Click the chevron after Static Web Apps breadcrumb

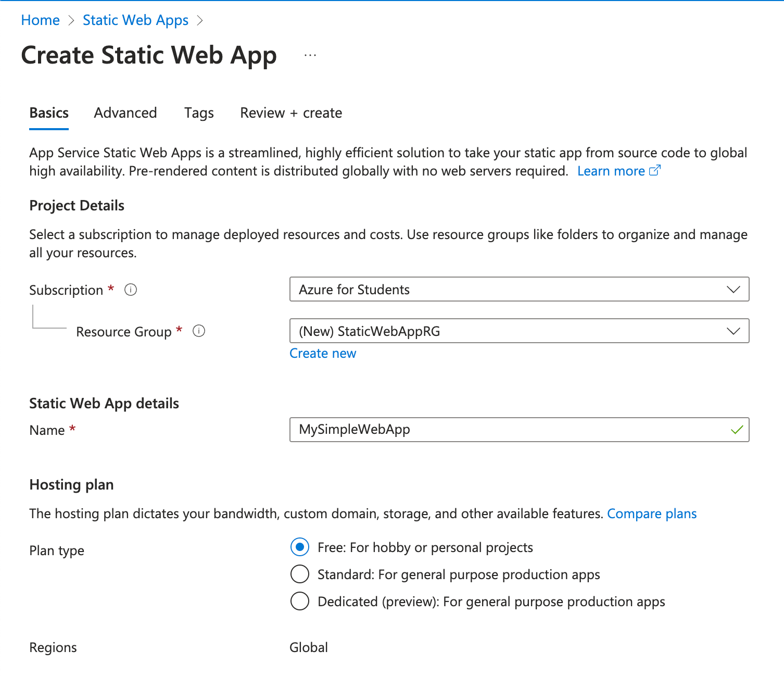[200, 20]
